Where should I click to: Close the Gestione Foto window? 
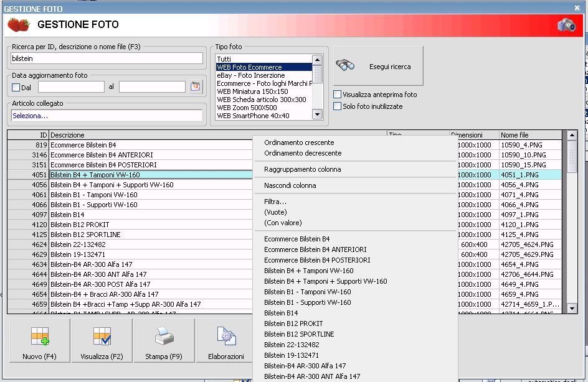point(577,8)
